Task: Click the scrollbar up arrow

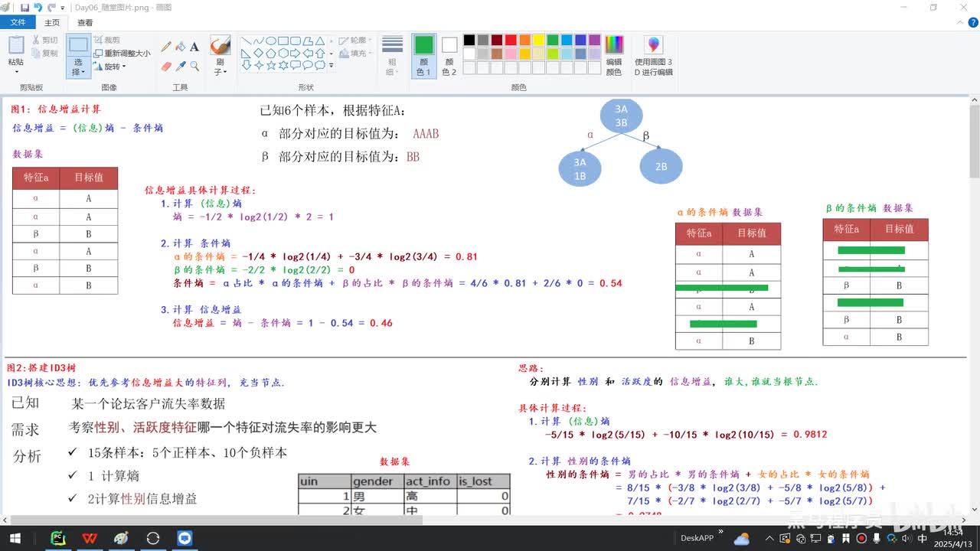Action: pos(974,100)
